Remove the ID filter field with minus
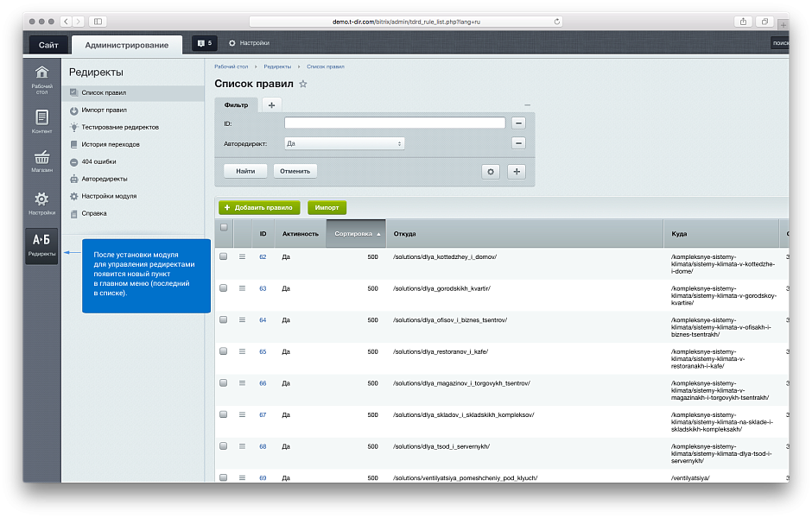Screen dimensions: 812x518 tap(518, 123)
